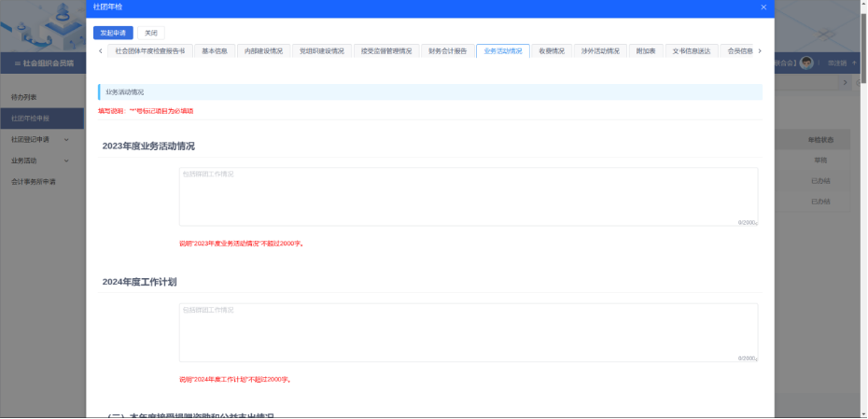Open the 收费情况 tab
Image resolution: width=868 pixels, height=419 pixels.
click(x=552, y=51)
